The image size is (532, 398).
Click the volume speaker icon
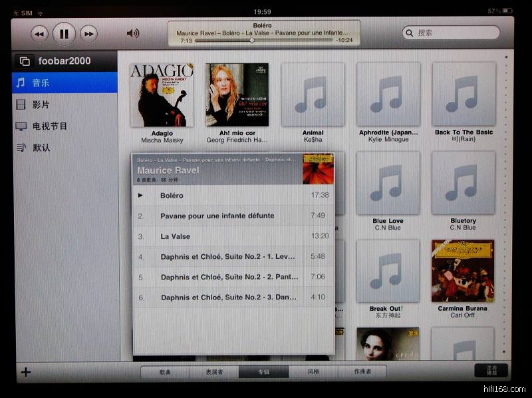tap(133, 33)
